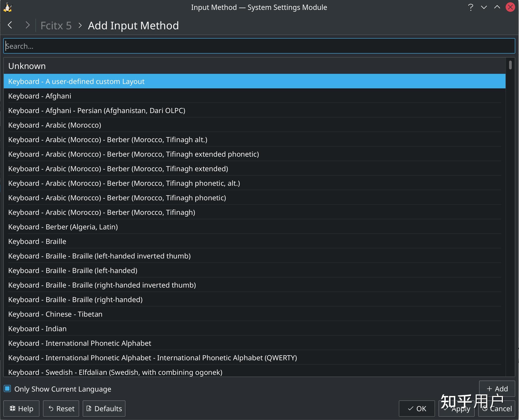The width and height of the screenshot is (519, 420).
Task: Click the Tux penguin window icon
Action: 8,7
